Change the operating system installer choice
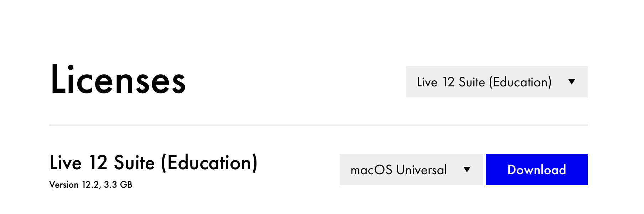This screenshot has height=214, width=644. coord(411,170)
